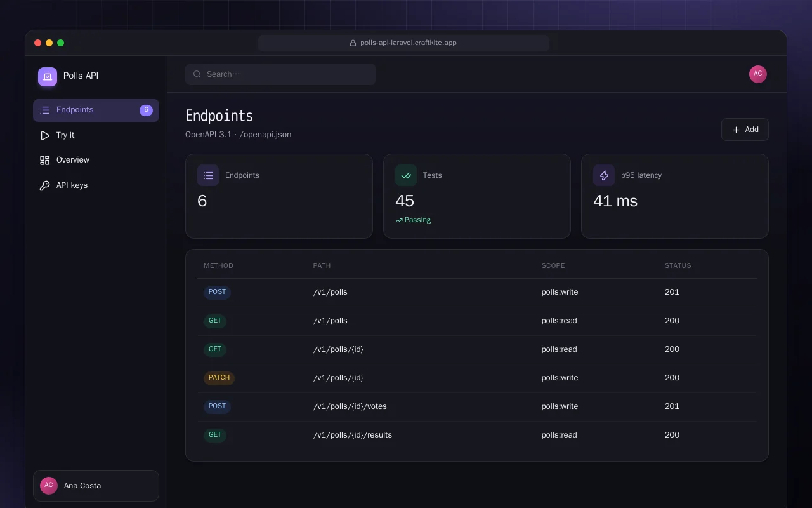The width and height of the screenshot is (812, 508).
Task: Click Ana Costa's sidebar avatar
Action: pos(49,486)
